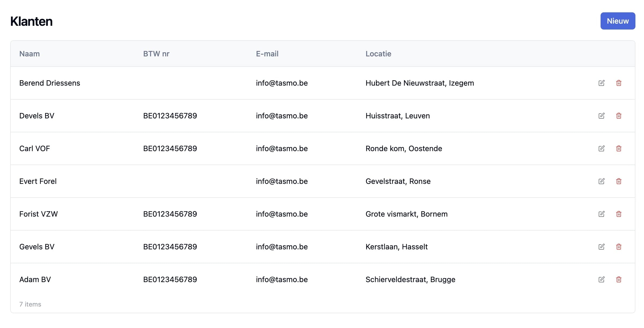Edit the Forist VZW customer
Screen dimensions: 644x328
(601, 214)
